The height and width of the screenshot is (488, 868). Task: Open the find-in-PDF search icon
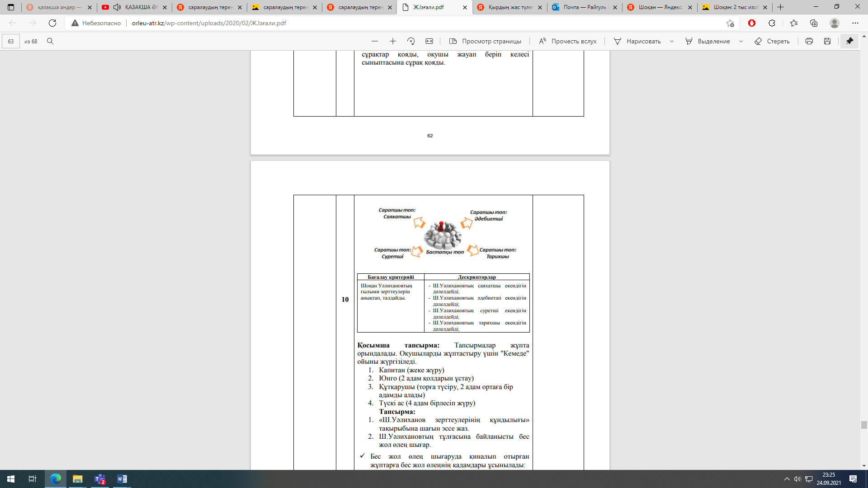(x=50, y=41)
